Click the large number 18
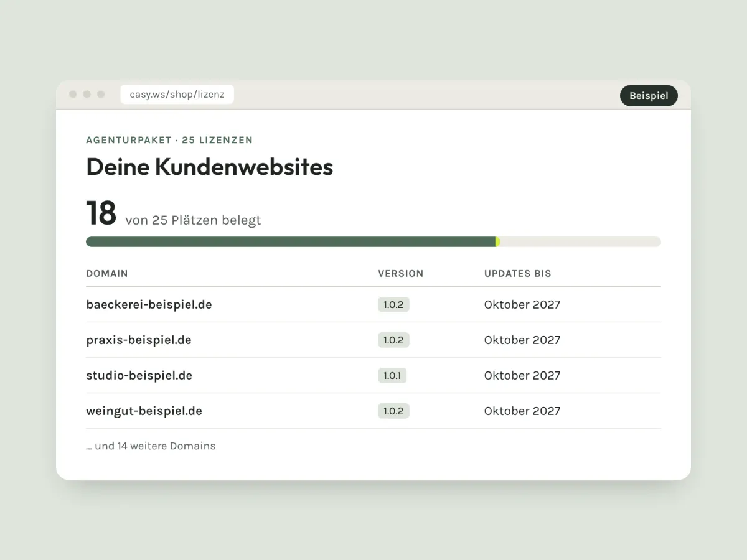Screen dimensions: 747x560 101,213
